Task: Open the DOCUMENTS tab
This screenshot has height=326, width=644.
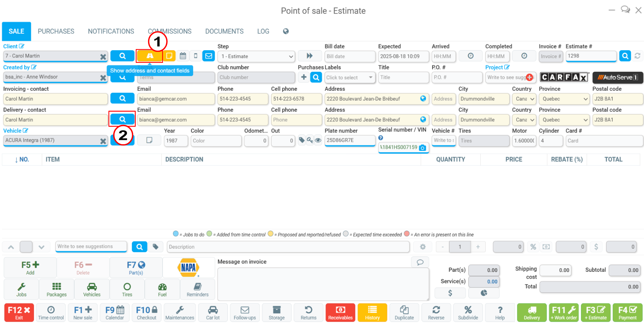Action: tap(224, 31)
